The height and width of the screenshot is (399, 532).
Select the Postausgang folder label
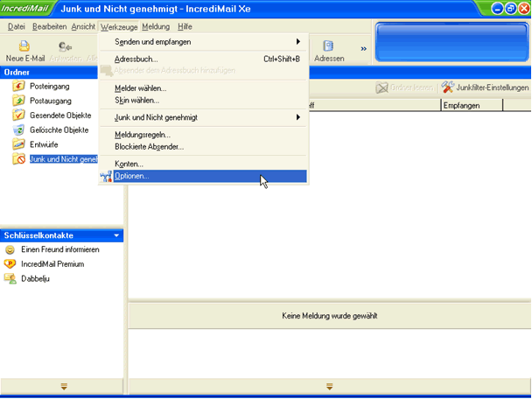pyautogui.click(x=51, y=101)
